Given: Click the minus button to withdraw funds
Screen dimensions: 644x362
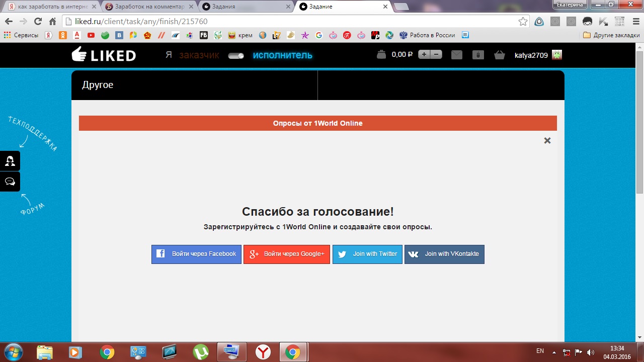Looking at the screenshot, I should (436, 55).
